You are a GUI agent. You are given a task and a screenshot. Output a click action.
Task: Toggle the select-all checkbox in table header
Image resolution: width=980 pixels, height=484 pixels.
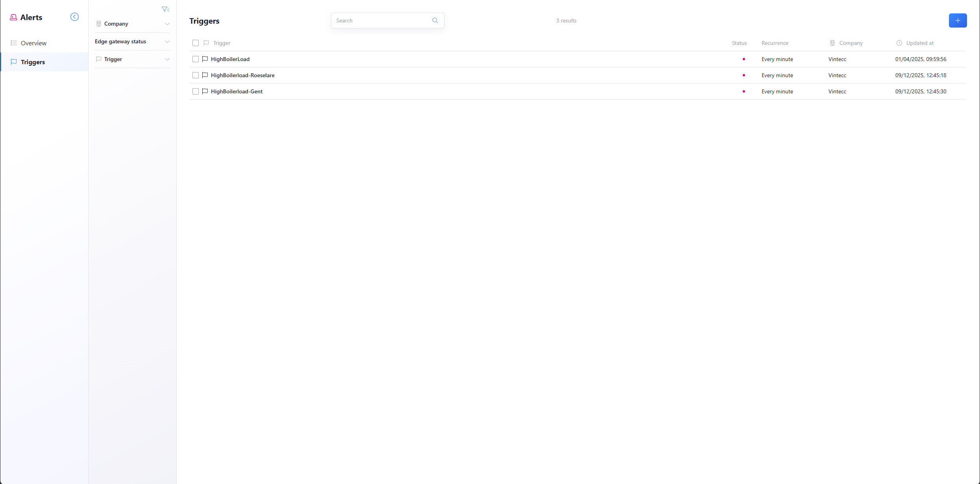tap(196, 43)
